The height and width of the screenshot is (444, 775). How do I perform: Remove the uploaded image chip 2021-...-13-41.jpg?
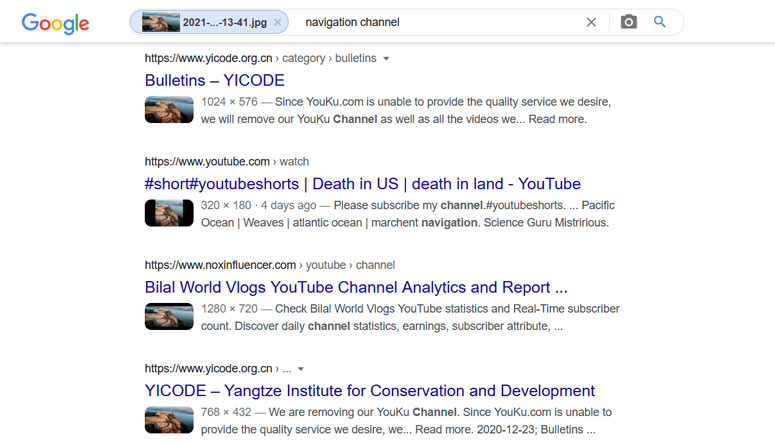coord(278,22)
